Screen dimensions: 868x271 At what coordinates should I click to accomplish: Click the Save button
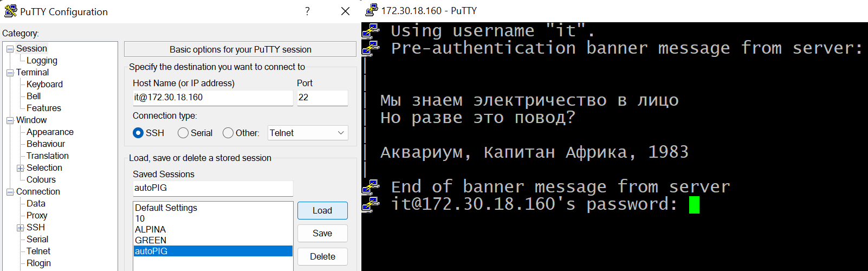coord(322,233)
